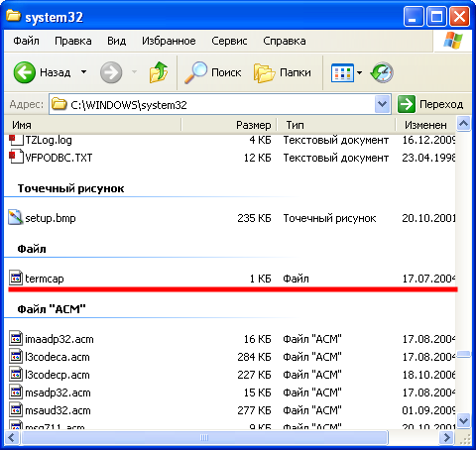Screen dimensions: 476x450
Task: Toggle the Папки folders pane
Action: (283, 72)
